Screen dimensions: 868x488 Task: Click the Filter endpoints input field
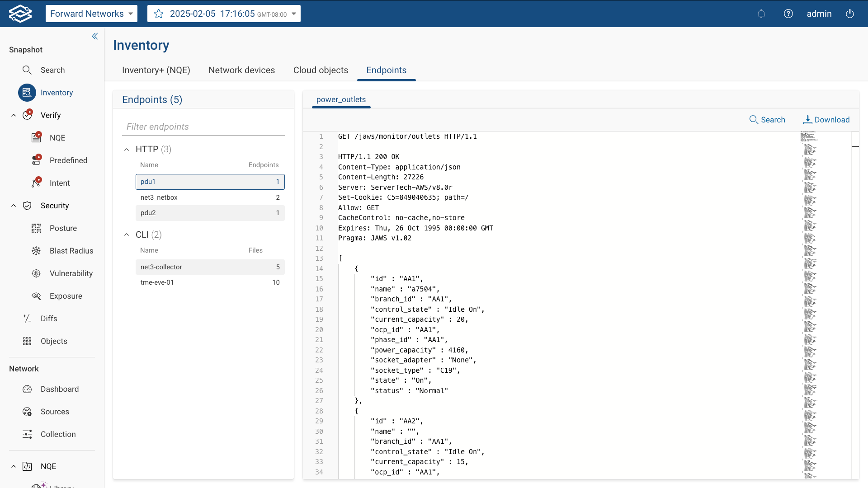(x=203, y=127)
